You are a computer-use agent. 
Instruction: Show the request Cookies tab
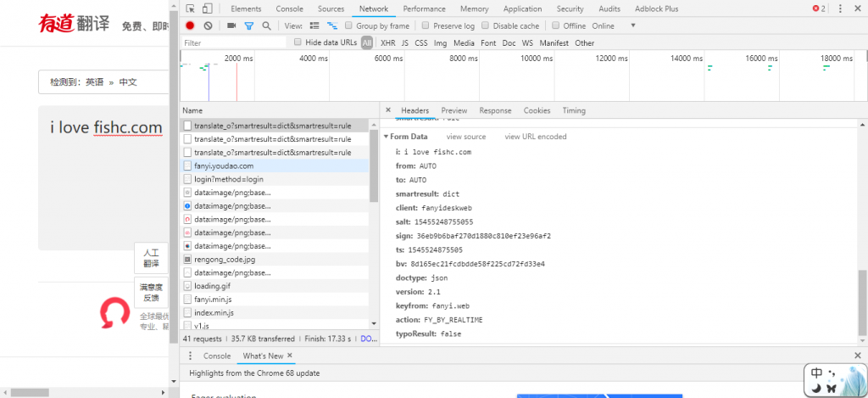click(x=537, y=110)
